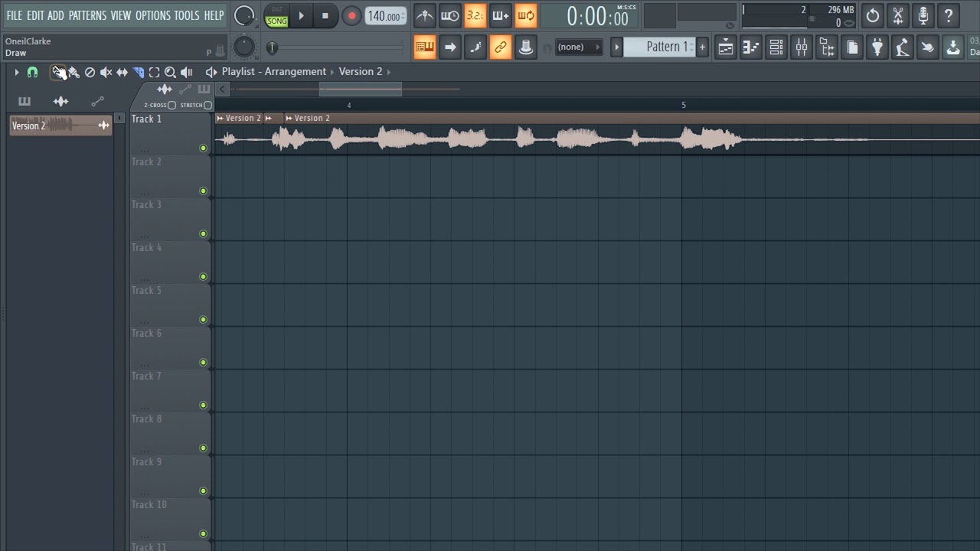
Task: Mute Track 1 green light
Action: pyautogui.click(x=203, y=148)
